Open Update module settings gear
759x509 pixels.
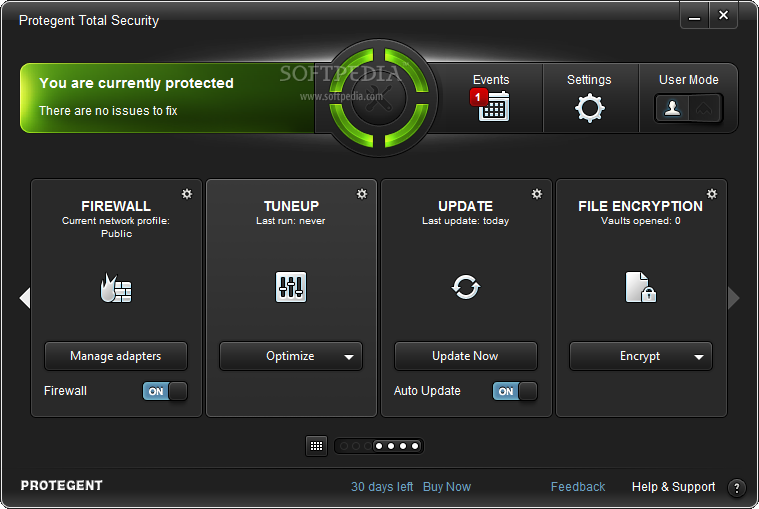click(x=537, y=194)
